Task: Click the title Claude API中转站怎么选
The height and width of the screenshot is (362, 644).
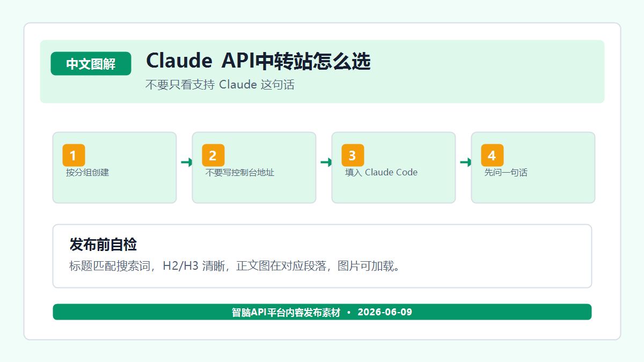Action: pos(258,61)
